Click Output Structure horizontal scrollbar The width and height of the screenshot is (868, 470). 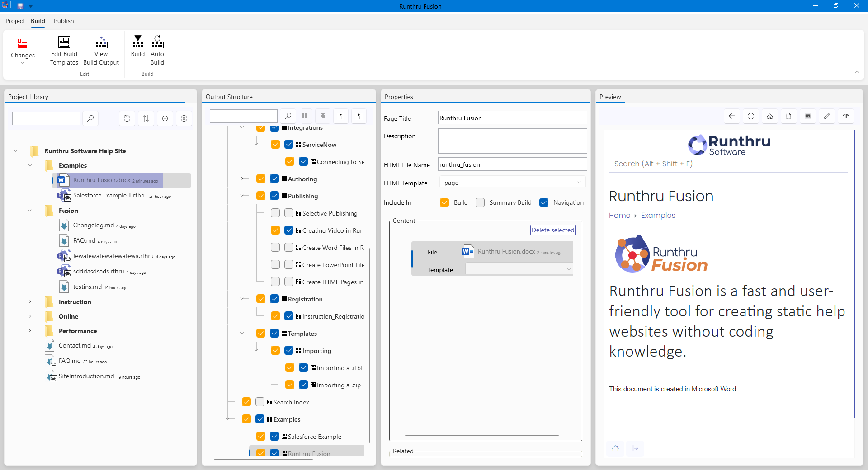point(263,459)
